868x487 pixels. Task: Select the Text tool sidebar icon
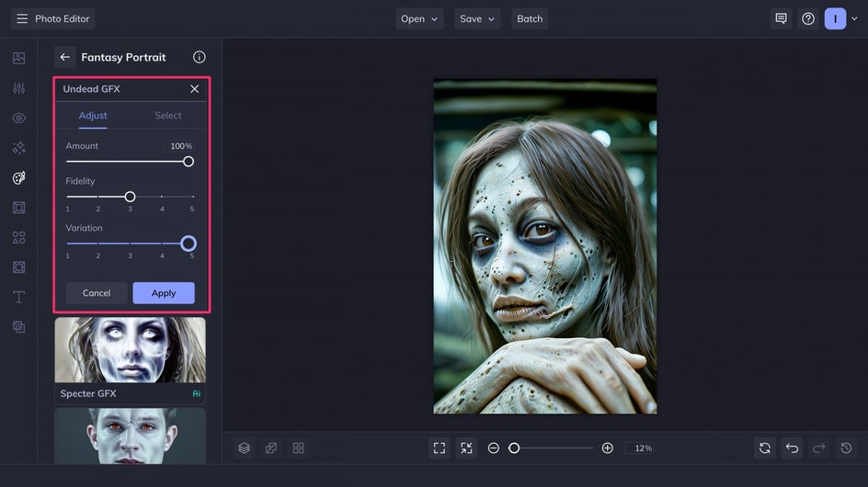18,297
